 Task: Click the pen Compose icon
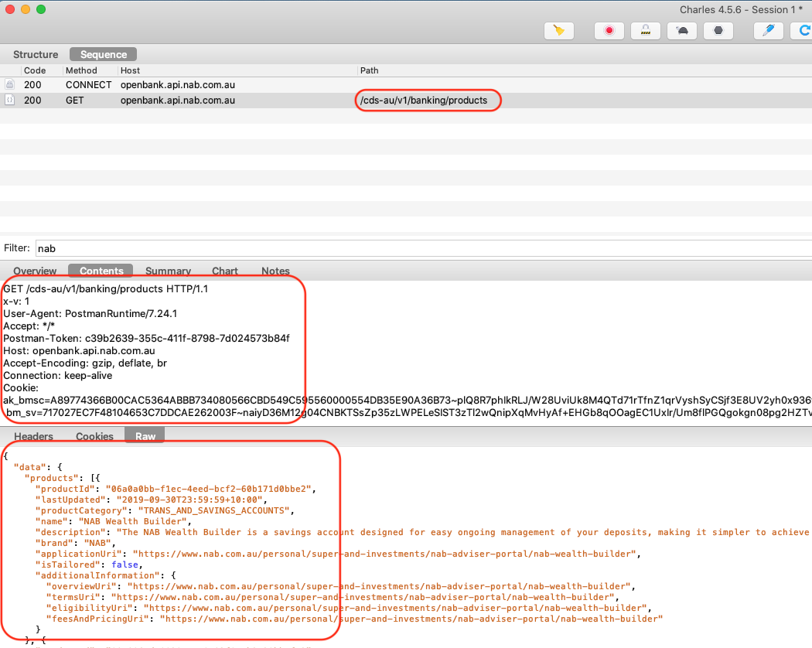(x=769, y=30)
